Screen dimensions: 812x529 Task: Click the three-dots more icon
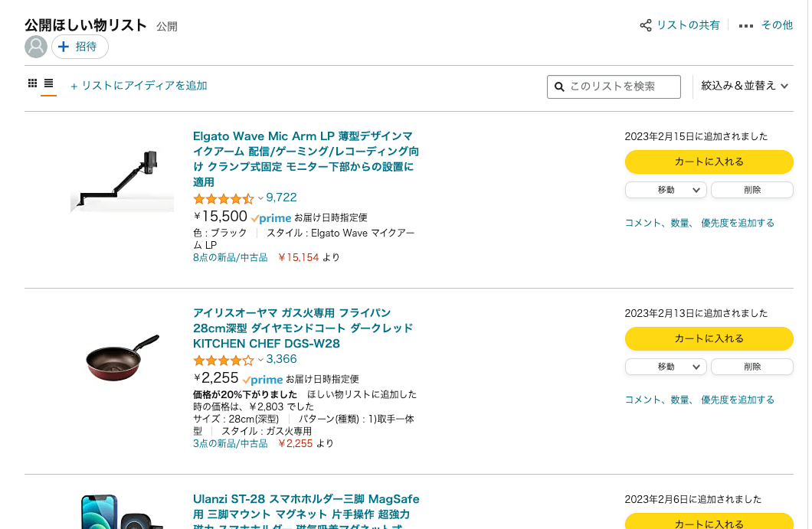click(x=745, y=26)
